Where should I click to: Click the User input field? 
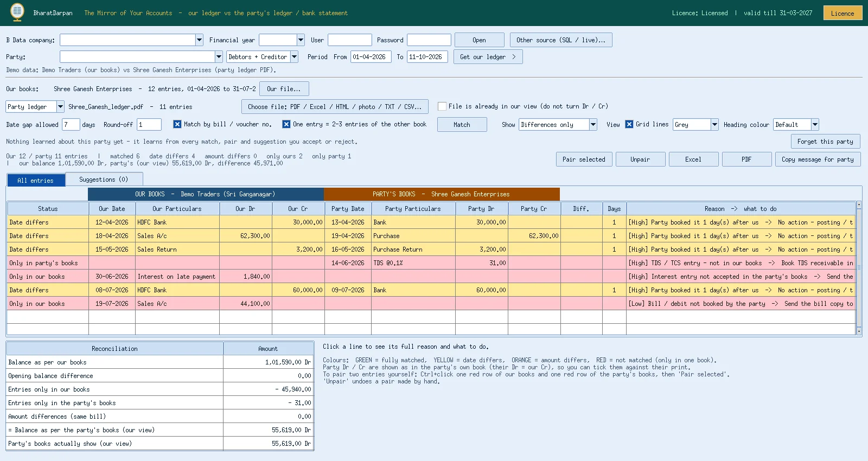pos(350,40)
